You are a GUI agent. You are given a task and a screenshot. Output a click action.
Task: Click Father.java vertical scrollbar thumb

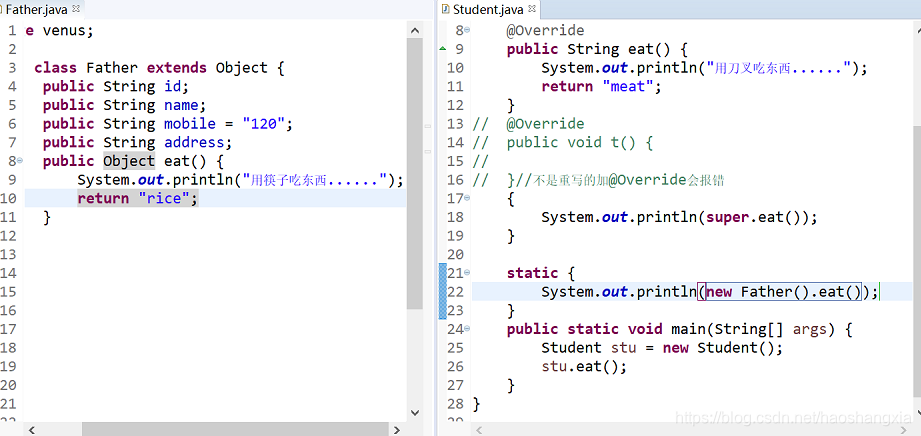[x=415, y=174]
